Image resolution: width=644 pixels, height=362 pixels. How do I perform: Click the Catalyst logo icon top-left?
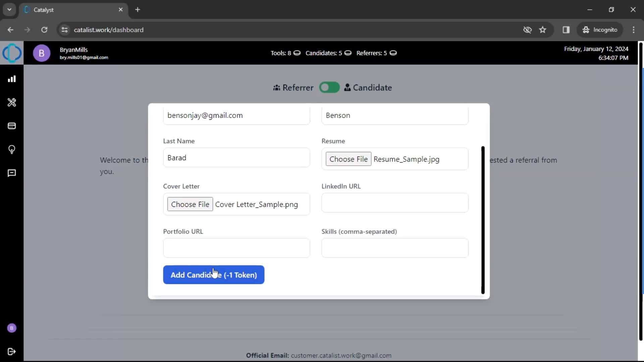11,53
